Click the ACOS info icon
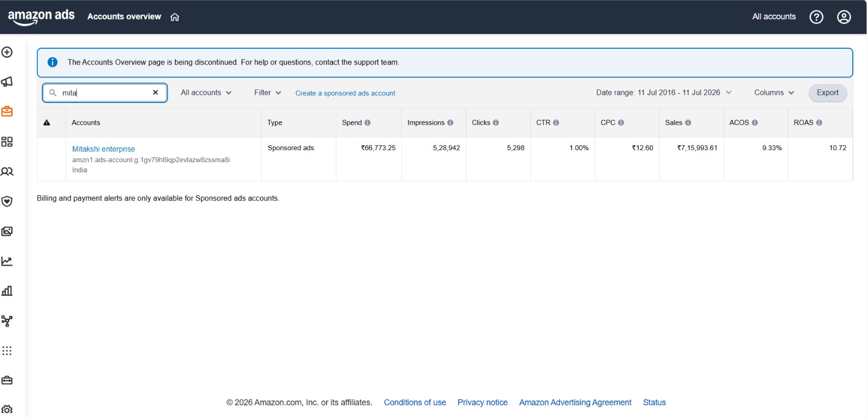The image size is (868, 419). pyautogui.click(x=755, y=123)
